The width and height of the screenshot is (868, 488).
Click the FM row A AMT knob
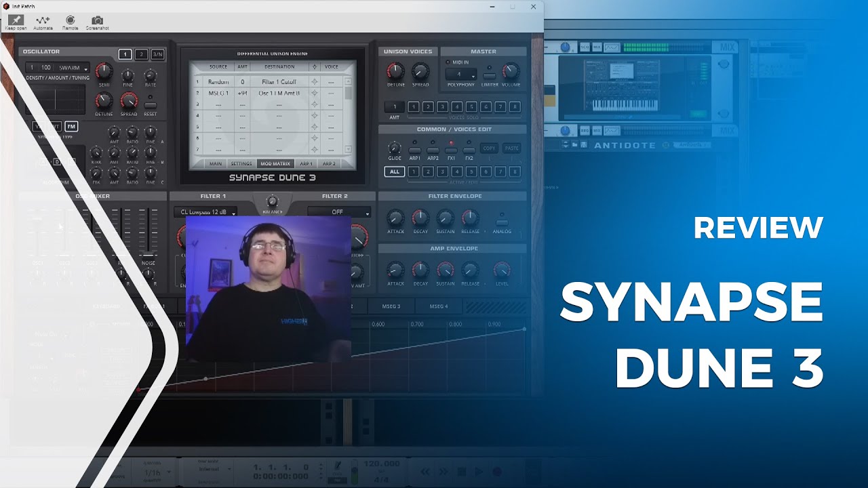tap(114, 133)
